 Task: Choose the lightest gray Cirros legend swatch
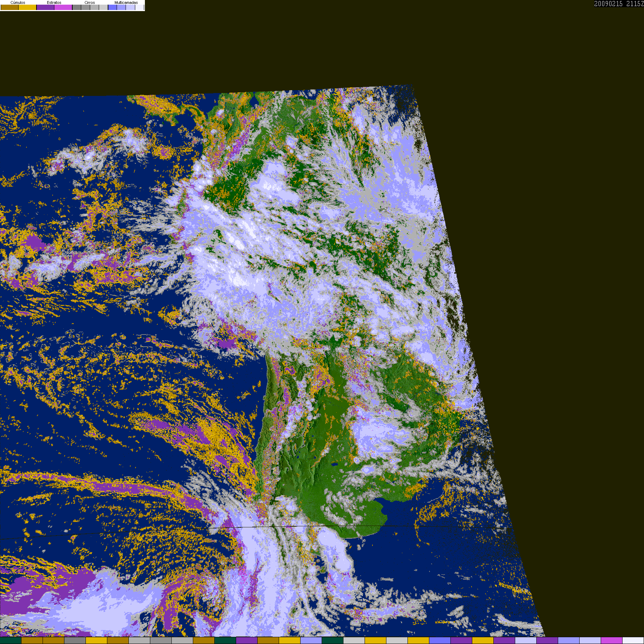pyautogui.click(x=103, y=8)
